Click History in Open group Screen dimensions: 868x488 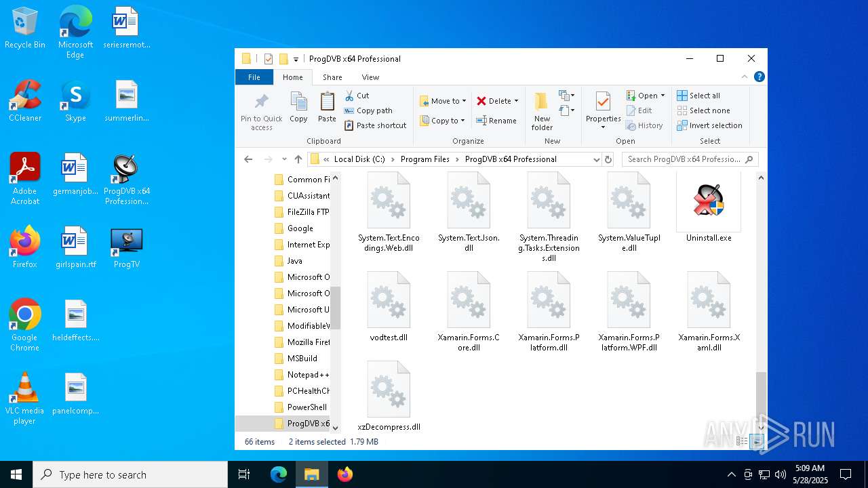coord(644,125)
